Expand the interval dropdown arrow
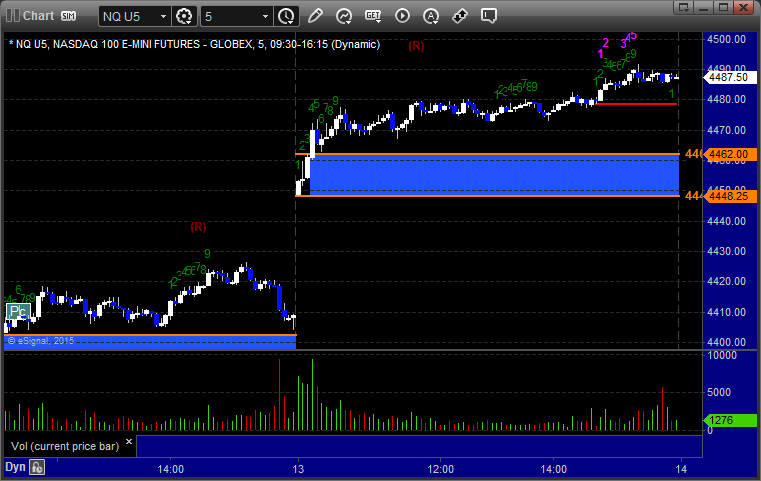The width and height of the screenshot is (761, 481). [x=265, y=17]
